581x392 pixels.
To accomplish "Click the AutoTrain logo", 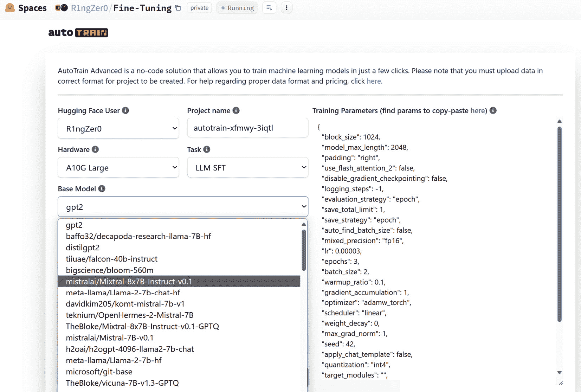I will point(78,32).
